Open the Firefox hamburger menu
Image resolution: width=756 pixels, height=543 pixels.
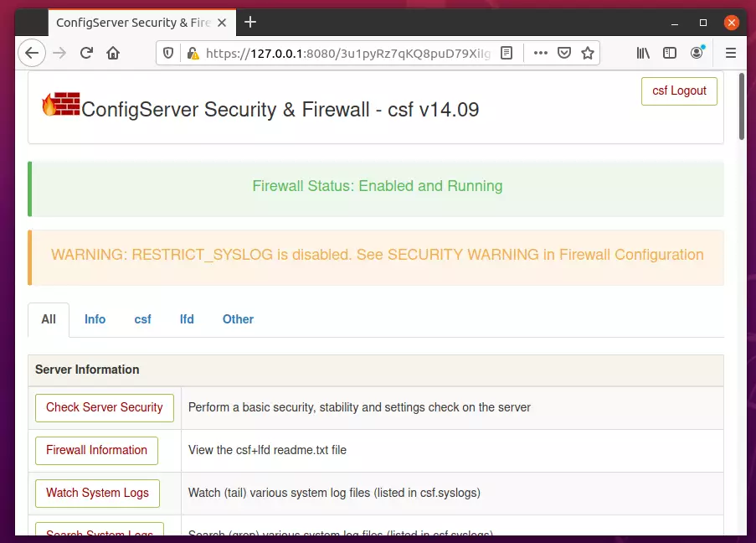[x=731, y=53]
